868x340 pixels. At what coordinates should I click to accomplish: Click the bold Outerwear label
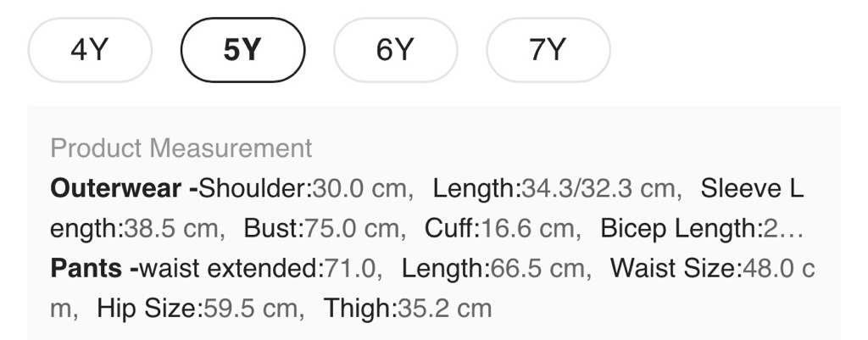click(x=115, y=188)
